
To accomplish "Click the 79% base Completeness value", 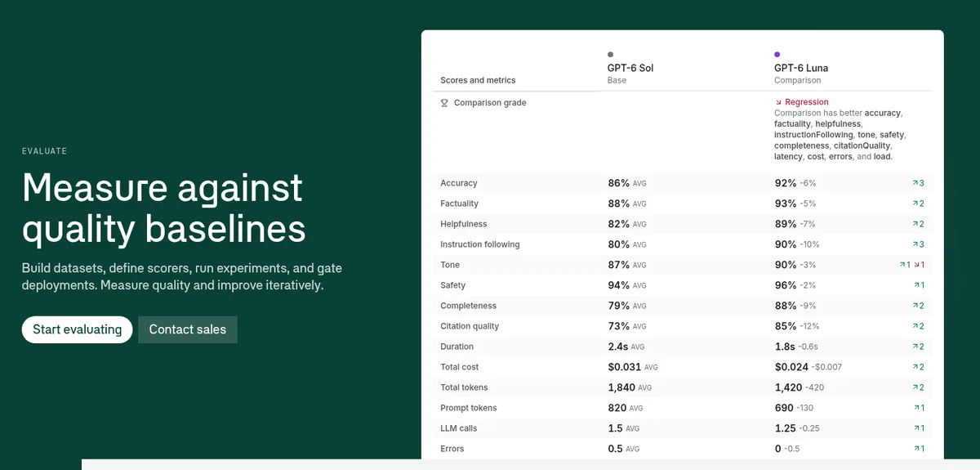I will click(x=619, y=306).
